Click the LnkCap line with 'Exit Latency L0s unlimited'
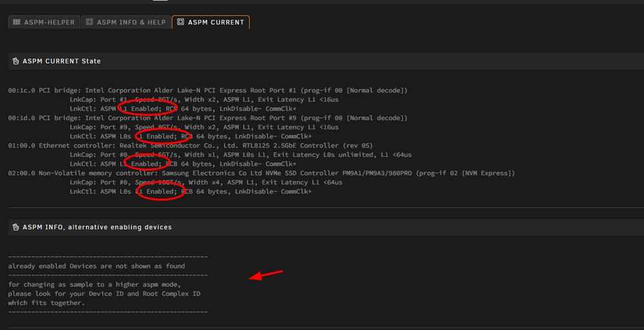Image resolution: width=644 pixels, height=330 pixels. (x=241, y=155)
